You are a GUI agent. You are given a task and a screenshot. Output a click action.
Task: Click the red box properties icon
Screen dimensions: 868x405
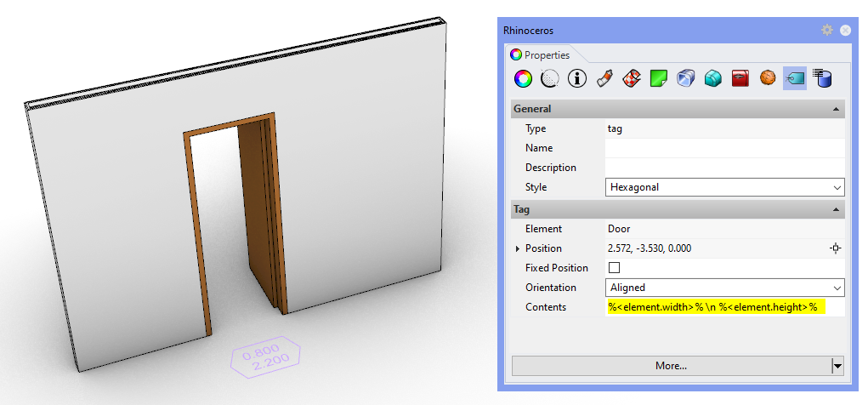(x=740, y=79)
